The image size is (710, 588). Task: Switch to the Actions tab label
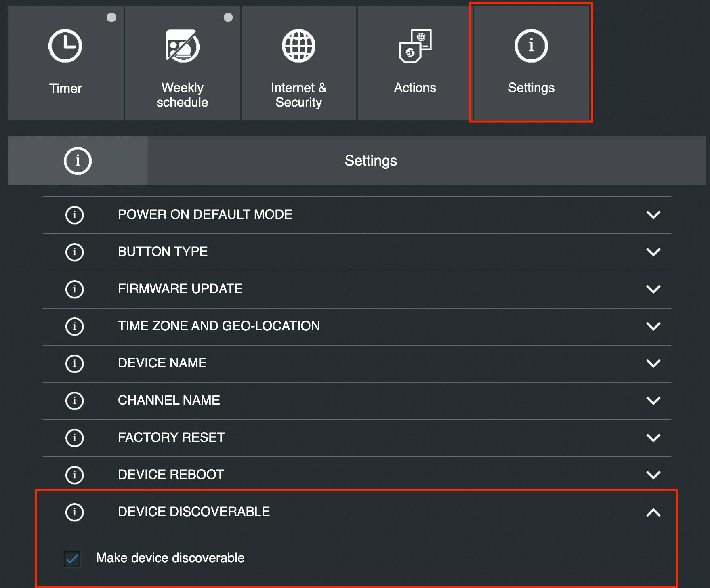coord(415,88)
